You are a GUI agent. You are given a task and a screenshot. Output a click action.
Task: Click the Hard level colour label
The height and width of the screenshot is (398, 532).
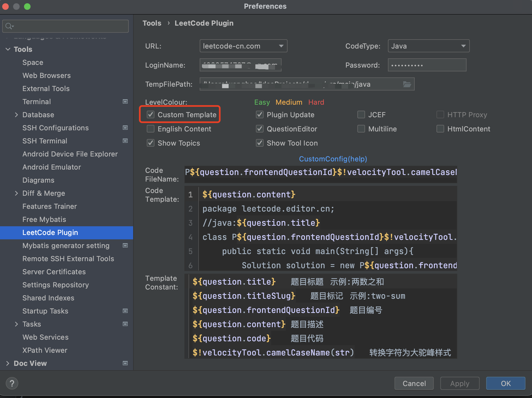pyautogui.click(x=316, y=102)
